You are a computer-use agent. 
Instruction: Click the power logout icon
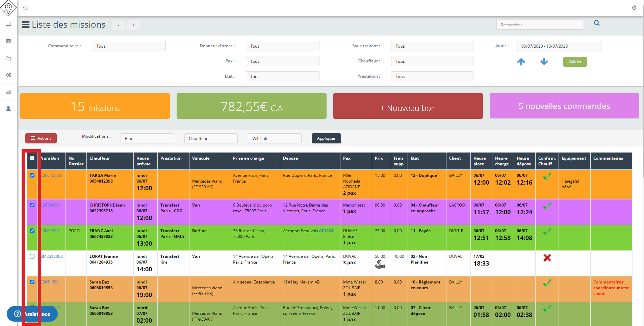pos(634,8)
